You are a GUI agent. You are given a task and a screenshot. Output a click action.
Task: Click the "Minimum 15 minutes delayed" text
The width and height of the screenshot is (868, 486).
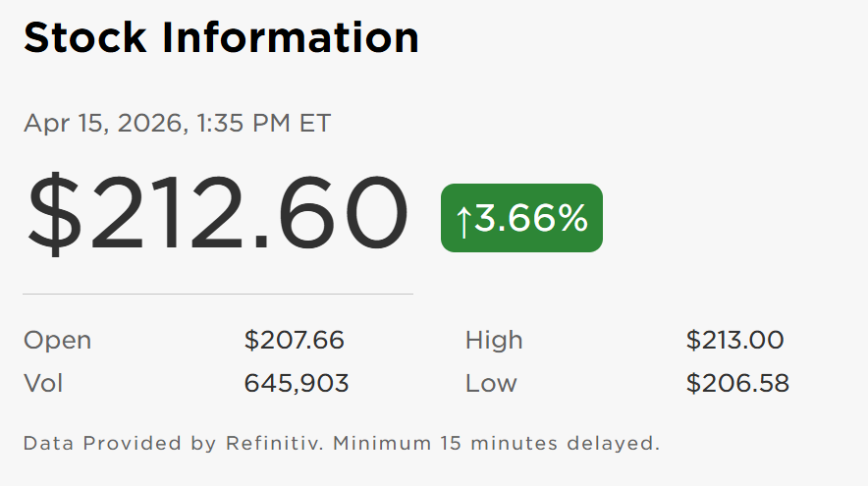(x=497, y=443)
